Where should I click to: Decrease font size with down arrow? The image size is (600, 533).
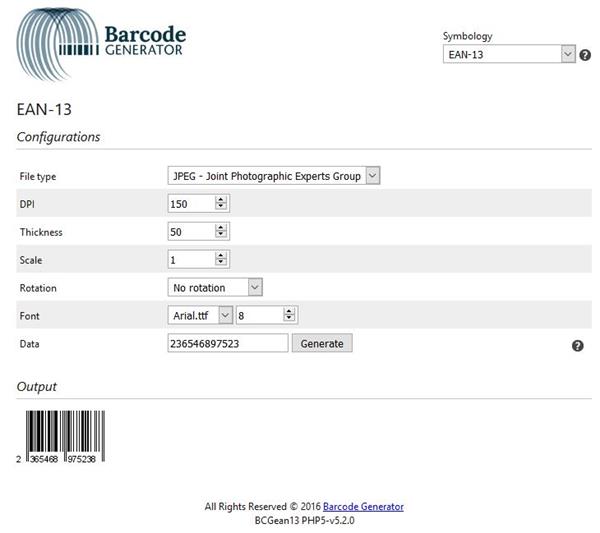289,318
